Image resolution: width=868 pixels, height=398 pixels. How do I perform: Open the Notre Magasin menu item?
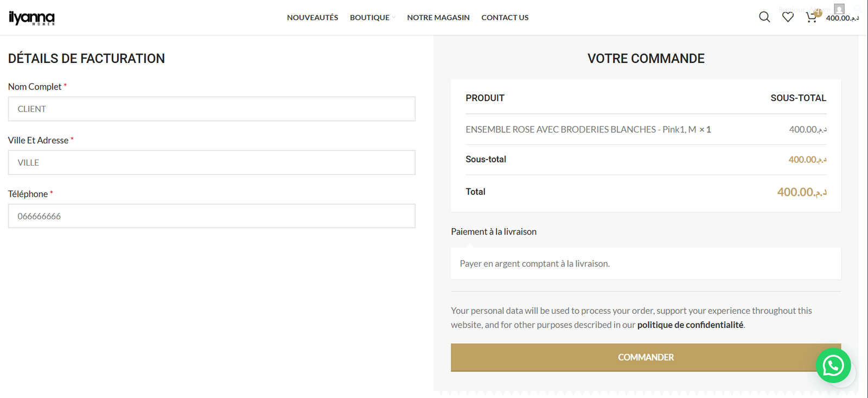click(438, 17)
